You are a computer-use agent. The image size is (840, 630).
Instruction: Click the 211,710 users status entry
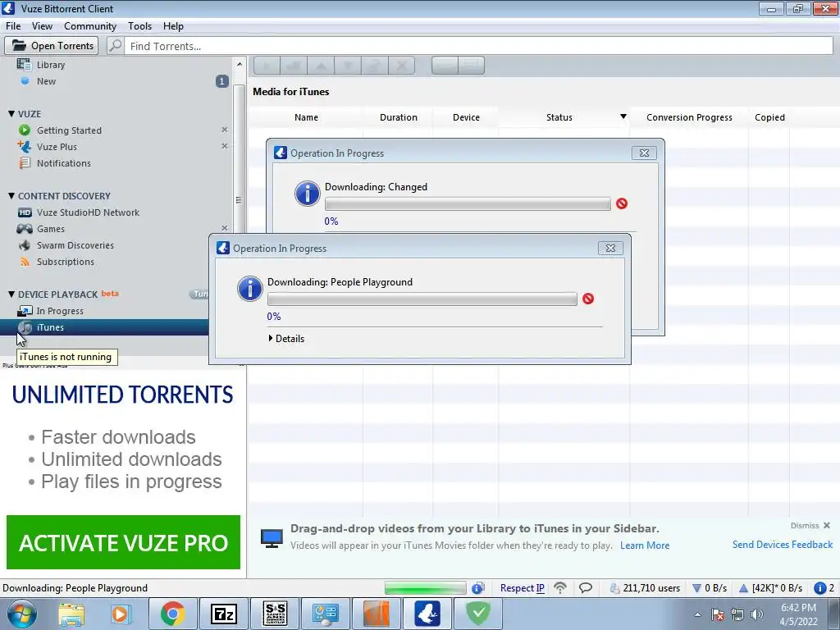645,587
